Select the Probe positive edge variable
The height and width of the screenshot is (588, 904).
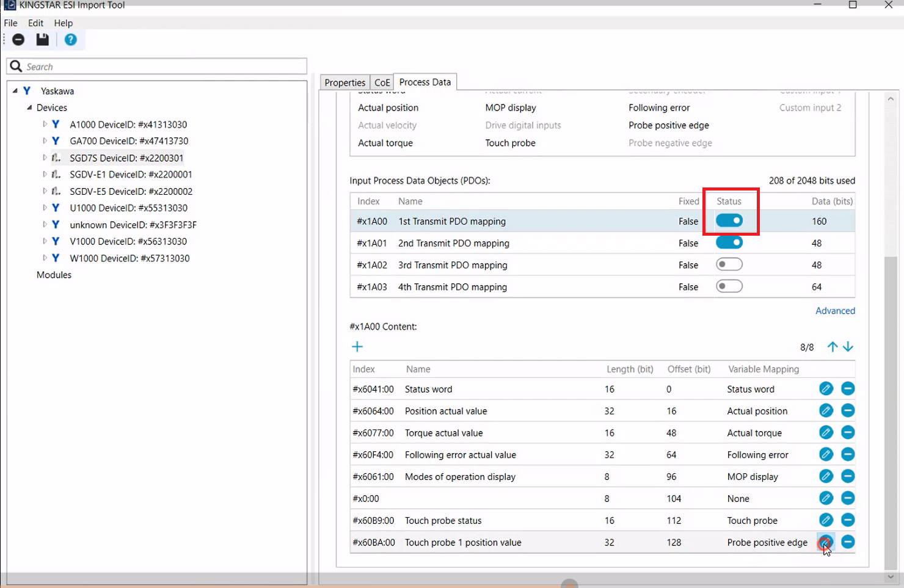(x=669, y=125)
